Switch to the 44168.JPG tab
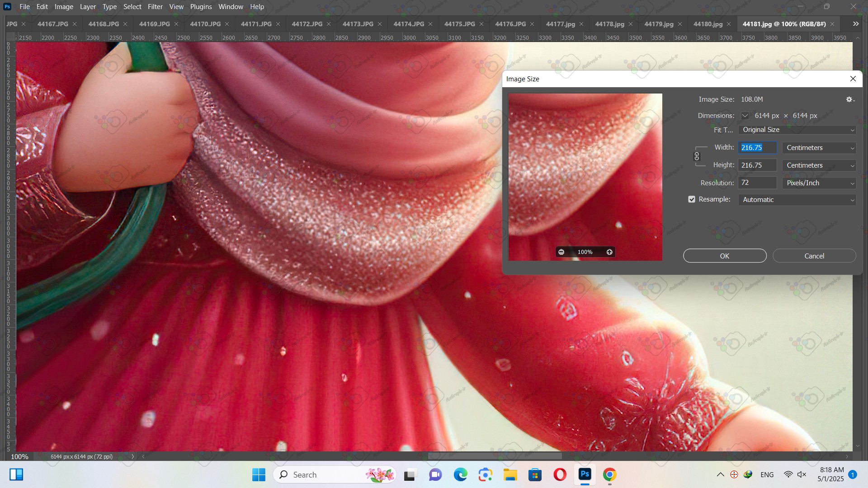Image resolution: width=868 pixels, height=488 pixels. coord(104,24)
